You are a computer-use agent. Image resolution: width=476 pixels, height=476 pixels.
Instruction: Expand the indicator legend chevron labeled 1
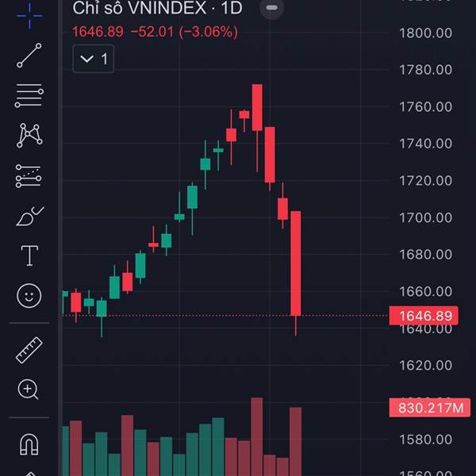tap(93, 59)
